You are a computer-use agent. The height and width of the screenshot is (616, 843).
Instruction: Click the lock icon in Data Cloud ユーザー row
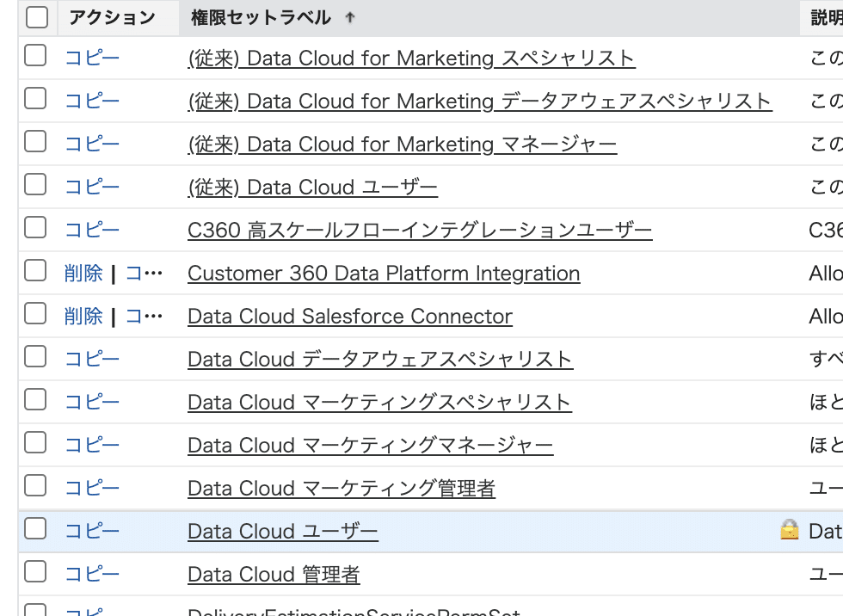[790, 529]
